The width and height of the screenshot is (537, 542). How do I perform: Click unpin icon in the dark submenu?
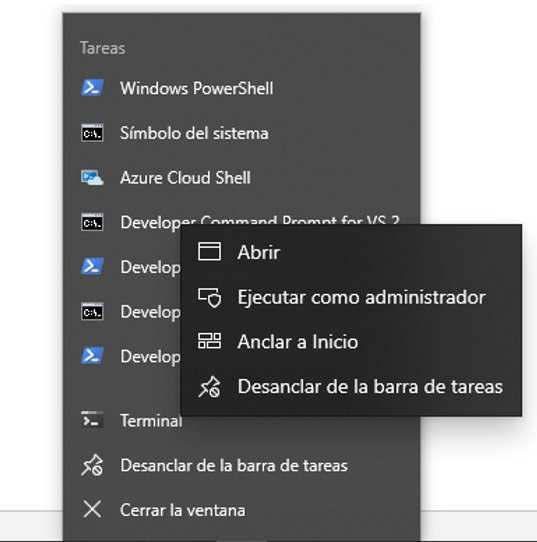point(209,386)
